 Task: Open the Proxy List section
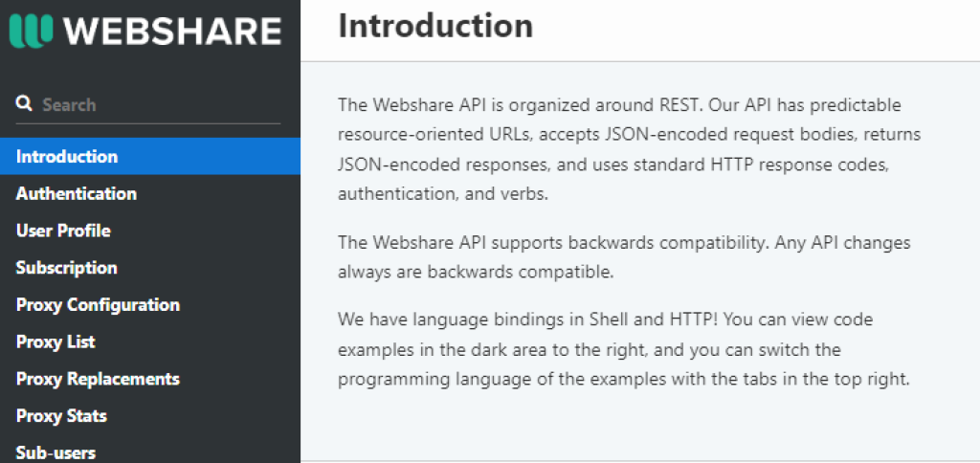pyautogui.click(x=56, y=342)
